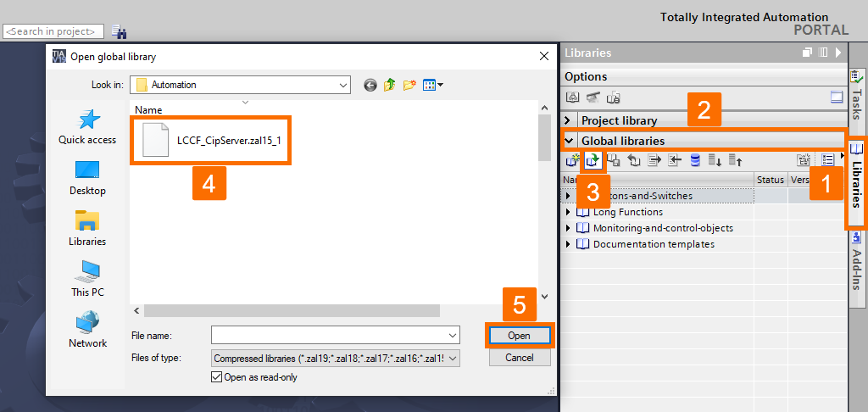Click the list with down-arrow icon
The width and height of the screenshot is (868, 412).
pos(715,160)
